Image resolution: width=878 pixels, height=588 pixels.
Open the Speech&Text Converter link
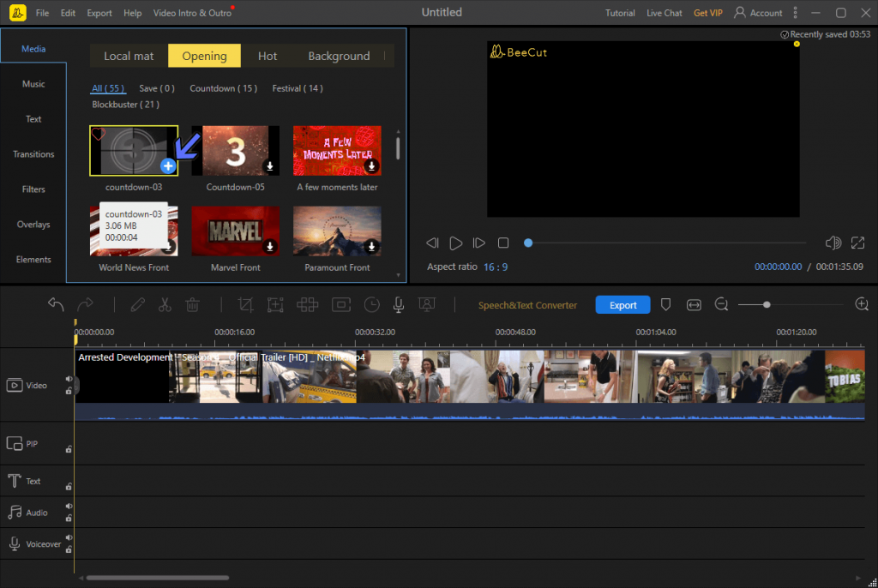527,305
